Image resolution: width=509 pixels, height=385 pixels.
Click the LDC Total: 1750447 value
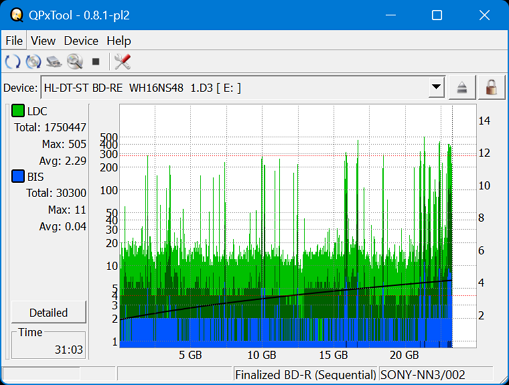point(50,127)
